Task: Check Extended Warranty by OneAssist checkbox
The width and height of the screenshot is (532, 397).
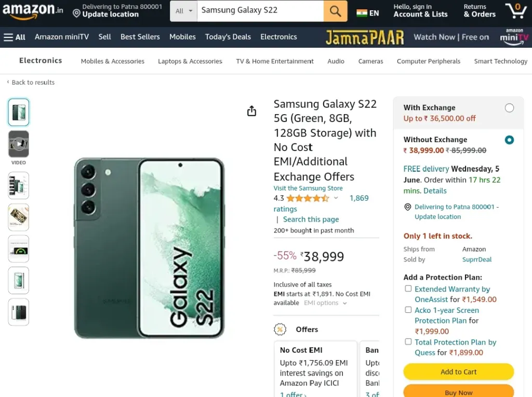Action: tap(408, 289)
